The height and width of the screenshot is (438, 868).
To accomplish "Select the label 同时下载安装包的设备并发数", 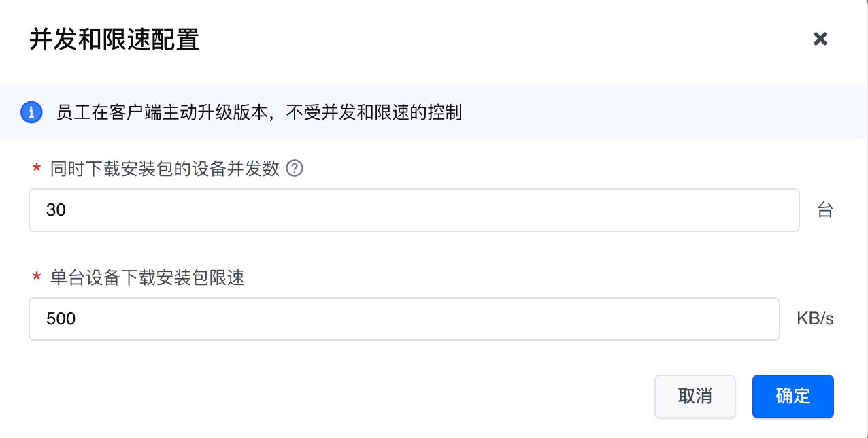I will point(165,169).
